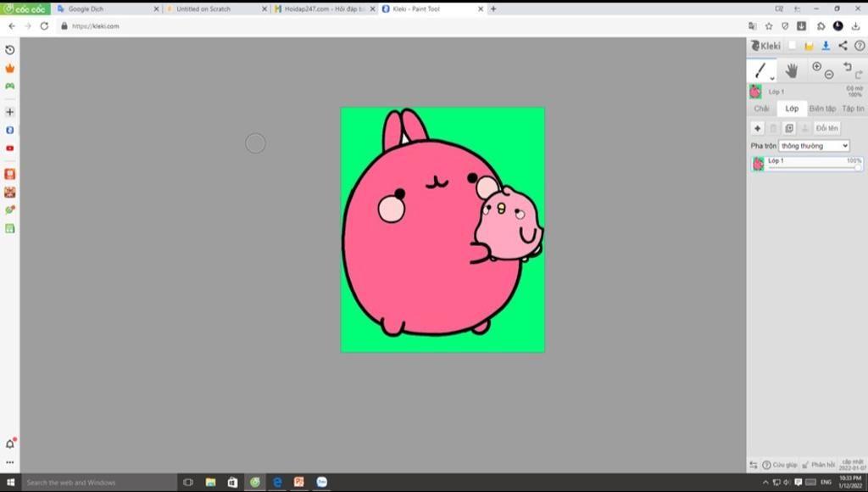Switch to the Tập tin tab
868x492 pixels.
(853, 109)
